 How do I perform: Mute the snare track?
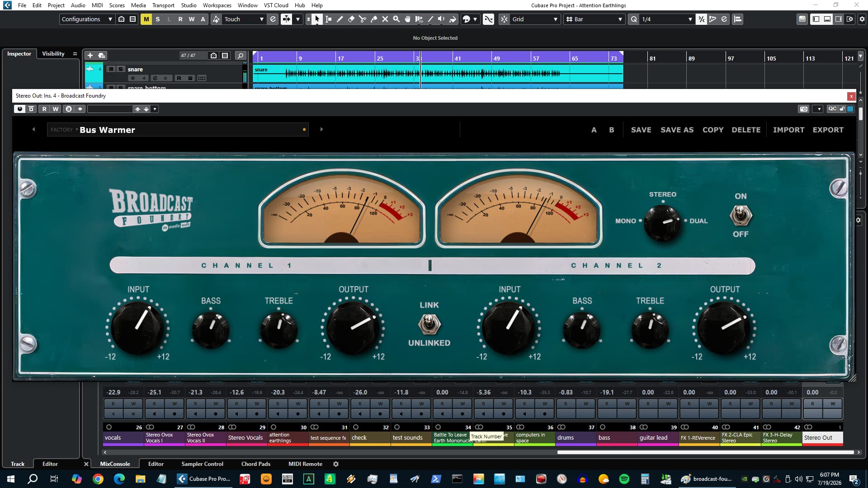click(111, 69)
